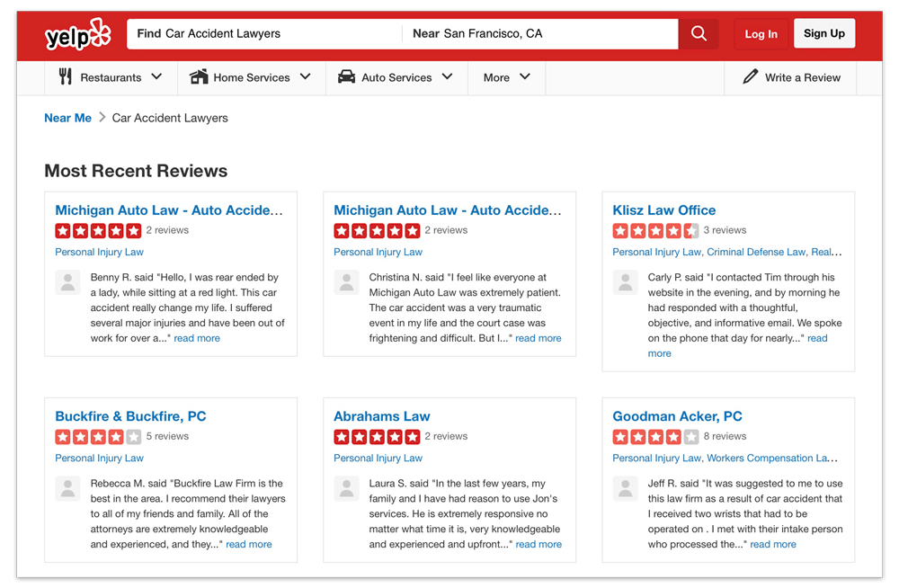Click Carly P.'s avatar placeholder
Screen dimensions: 899x588
coord(625,282)
